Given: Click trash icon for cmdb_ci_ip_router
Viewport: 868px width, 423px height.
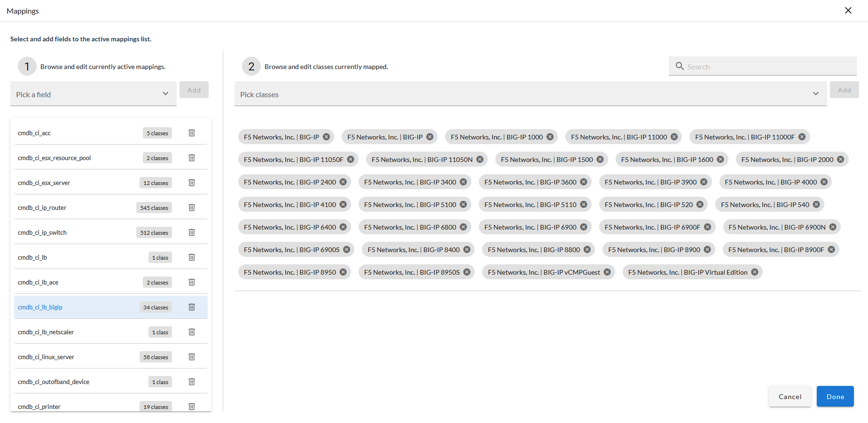Looking at the screenshot, I should click(192, 208).
